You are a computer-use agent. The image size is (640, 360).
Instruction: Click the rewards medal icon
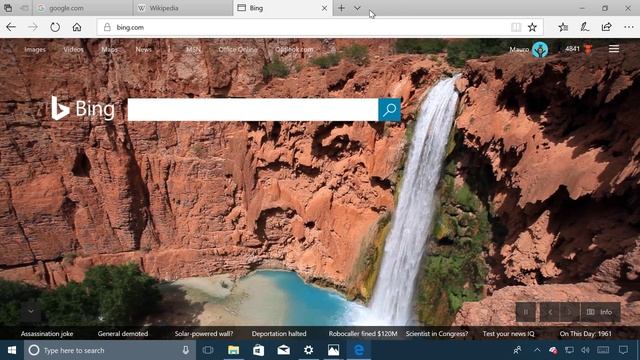[x=588, y=49]
